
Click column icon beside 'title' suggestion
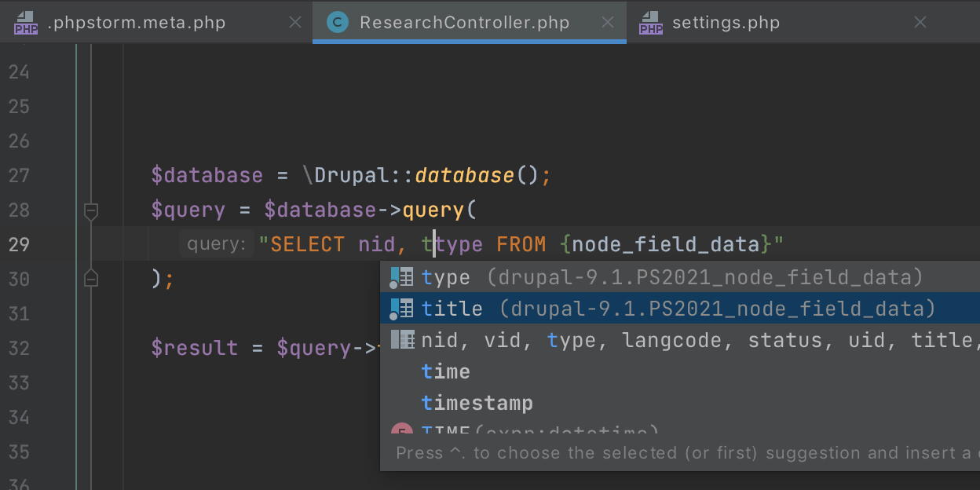point(402,309)
